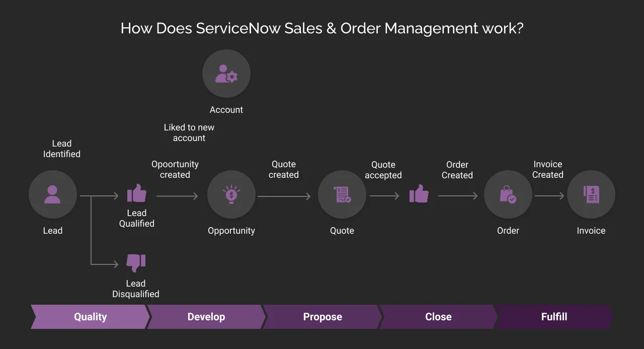Select the Order shopping bag icon
This screenshot has width=644, height=349.
pyautogui.click(x=508, y=194)
